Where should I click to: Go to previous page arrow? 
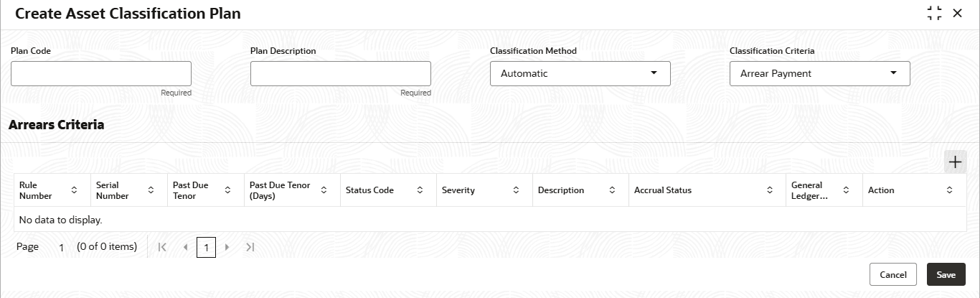click(x=185, y=247)
